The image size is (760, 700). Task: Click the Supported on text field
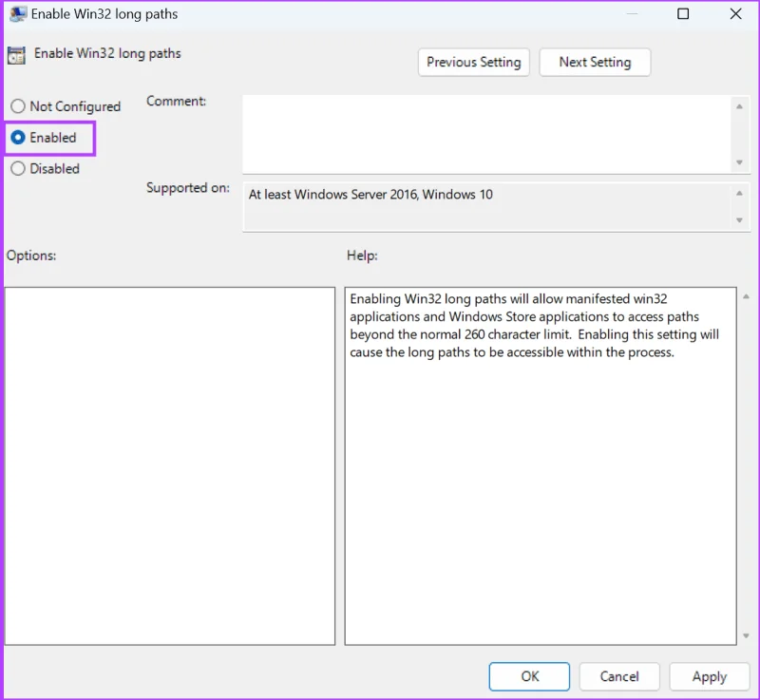click(487, 207)
